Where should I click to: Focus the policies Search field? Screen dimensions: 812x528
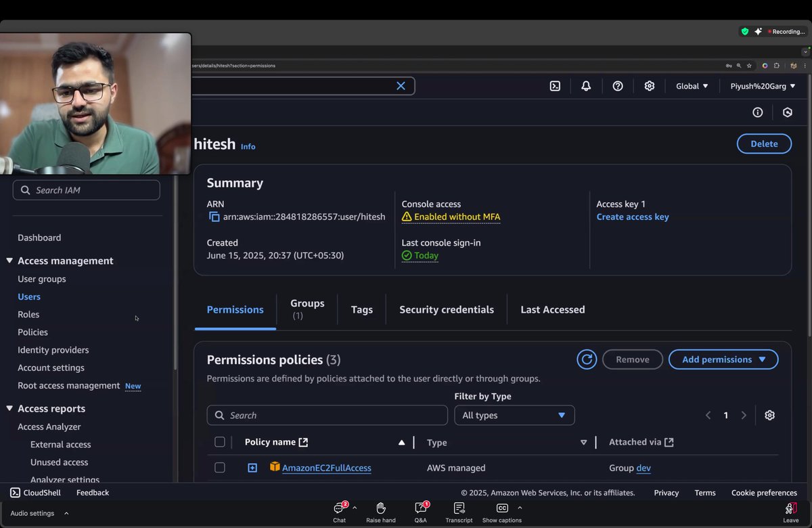tap(328, 416)
